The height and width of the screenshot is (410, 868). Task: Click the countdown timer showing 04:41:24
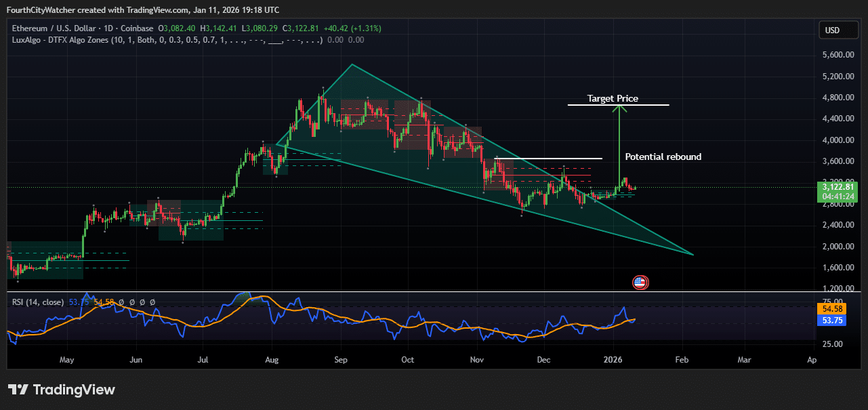pyautogui.click(x=837, y=197)
